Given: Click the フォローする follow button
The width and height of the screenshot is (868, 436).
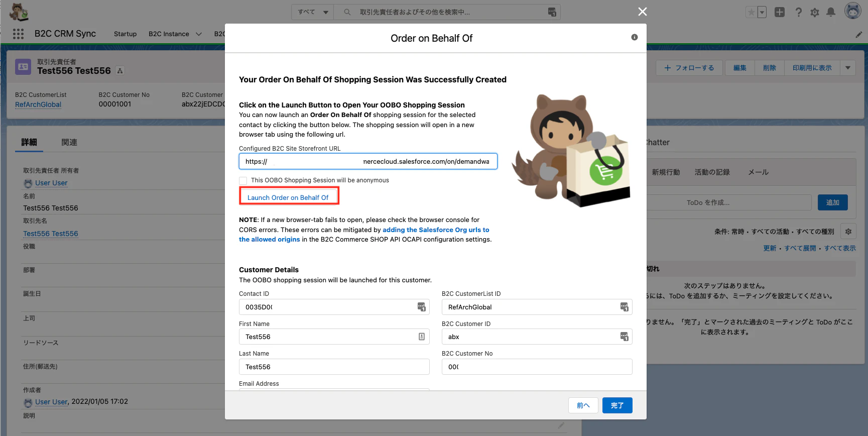Looking at the screenshot, I should [x=689, y=68].
